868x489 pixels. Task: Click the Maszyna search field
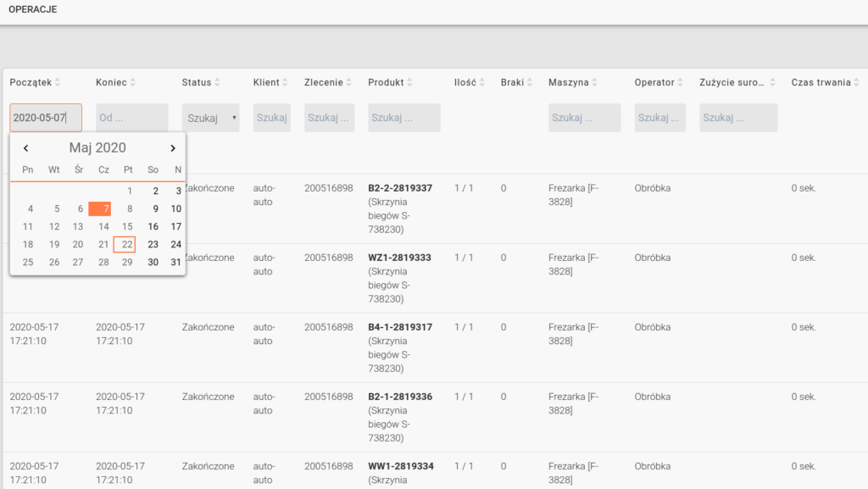584,118
